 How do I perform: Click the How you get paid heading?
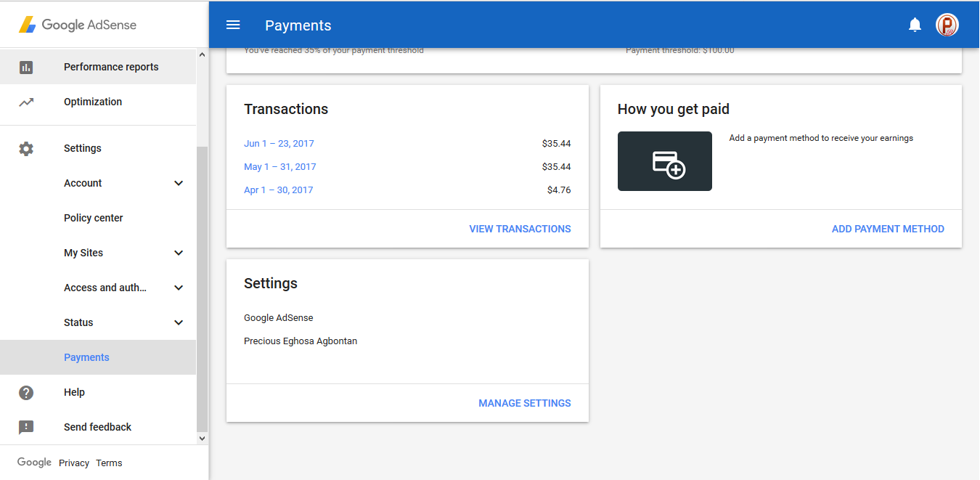[674, 109]
